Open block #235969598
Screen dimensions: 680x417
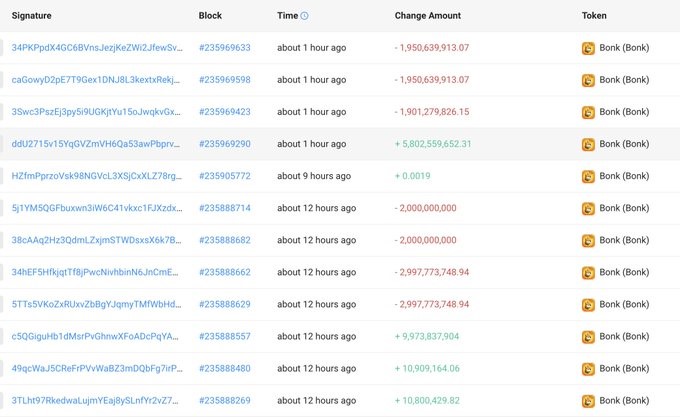tap(225, 80)
